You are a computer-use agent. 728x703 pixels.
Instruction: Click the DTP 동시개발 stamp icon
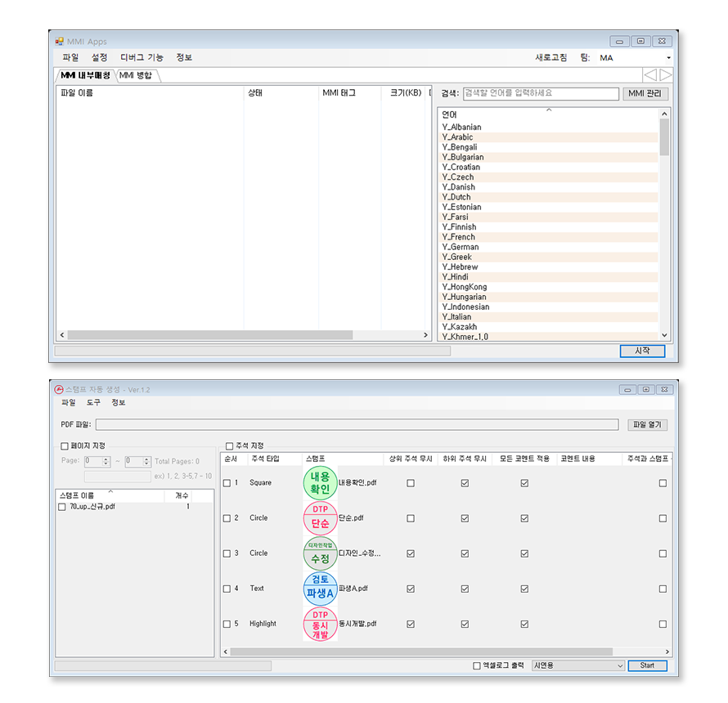tap(320, 624)
